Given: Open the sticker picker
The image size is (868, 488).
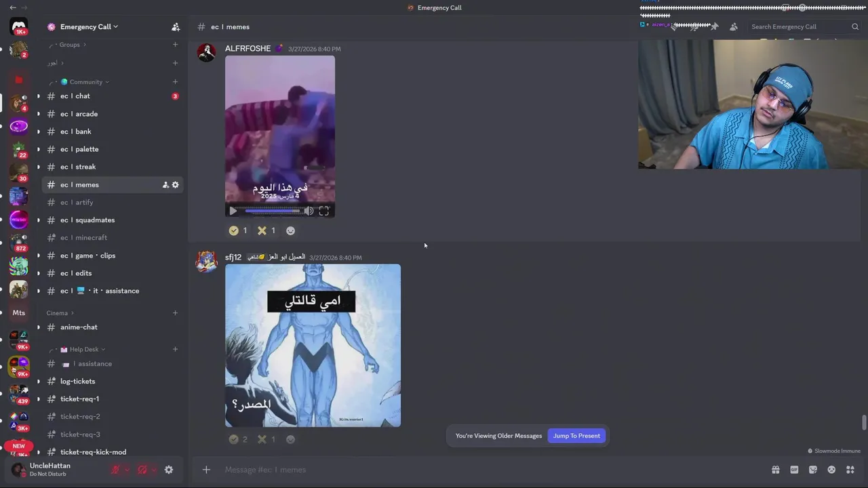Looking at the screenshot, I should tap(812, 470).
